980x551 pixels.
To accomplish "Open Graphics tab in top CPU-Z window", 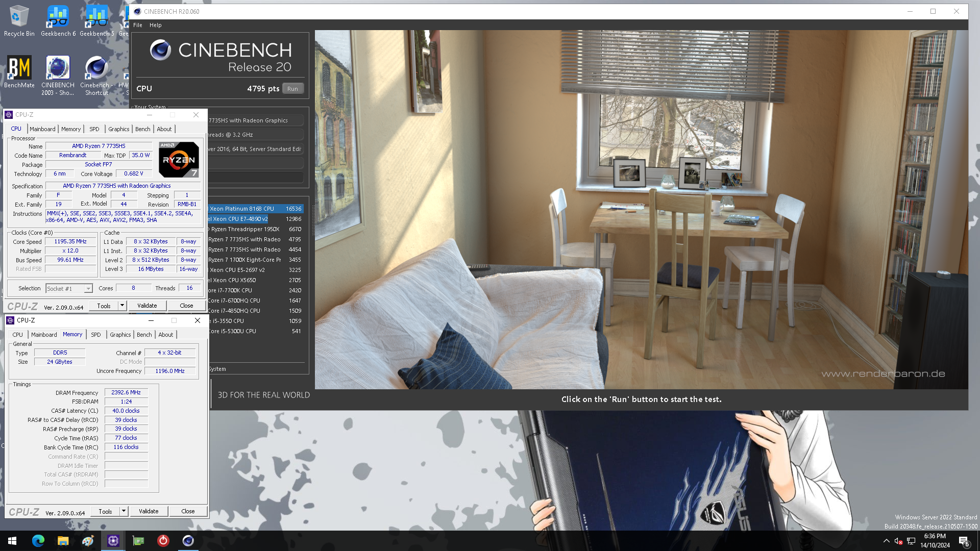I will tap(119, 129).
